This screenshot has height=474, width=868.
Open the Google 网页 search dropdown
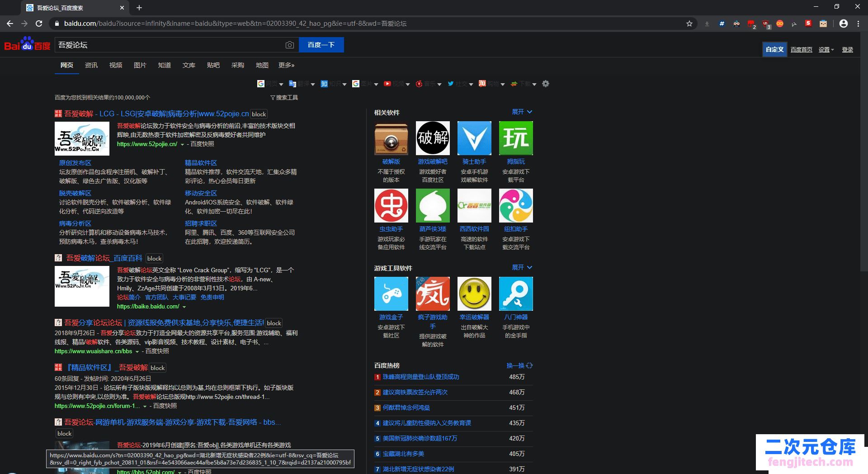(x=270, y=84)
